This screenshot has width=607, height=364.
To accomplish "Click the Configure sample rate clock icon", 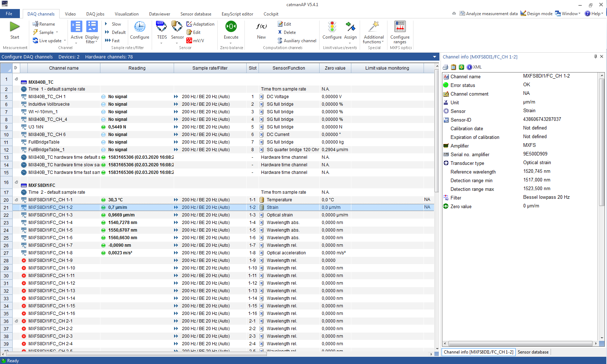I will pos(140,27).
